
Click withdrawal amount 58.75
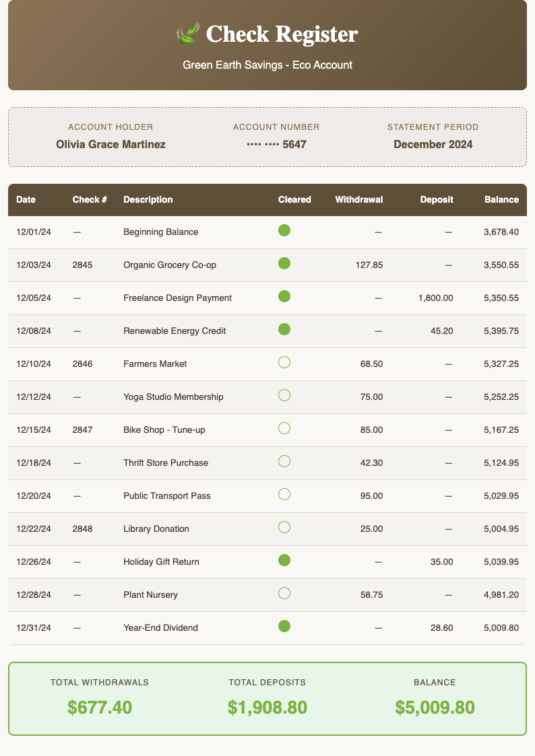371,595
